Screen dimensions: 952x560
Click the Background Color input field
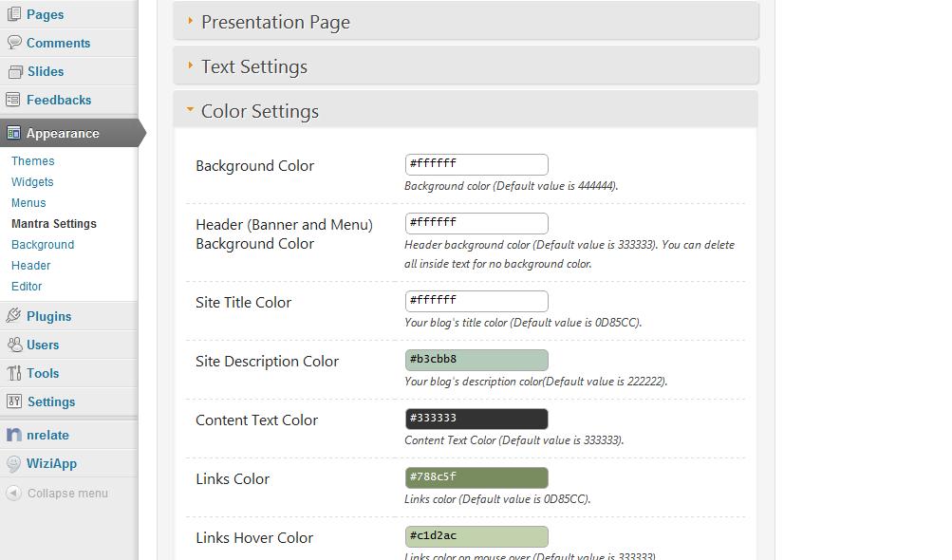pyautogui.click(x=476, y=164)
